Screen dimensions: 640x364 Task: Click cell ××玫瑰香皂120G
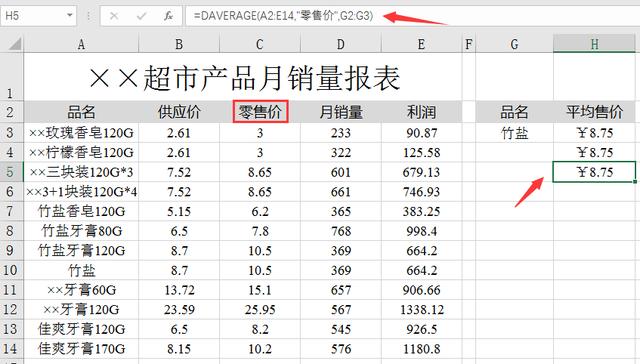click(x=81, y=133)
